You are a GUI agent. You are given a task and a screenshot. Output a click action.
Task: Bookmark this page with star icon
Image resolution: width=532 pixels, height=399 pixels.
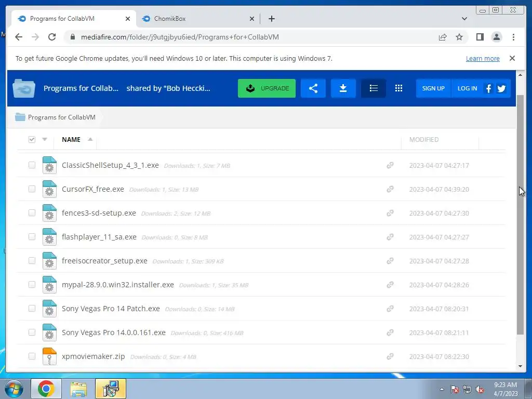(459, 37)
